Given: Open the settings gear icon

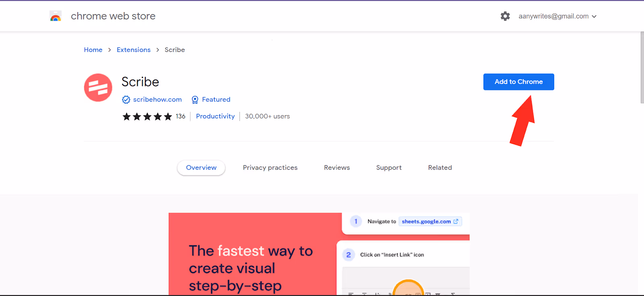Looking at the screenshot, I should pos(505,16).
